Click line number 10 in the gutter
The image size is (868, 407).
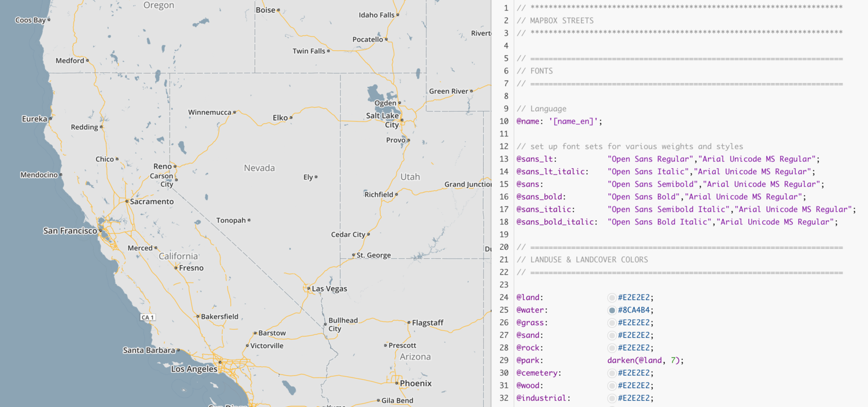504,121
